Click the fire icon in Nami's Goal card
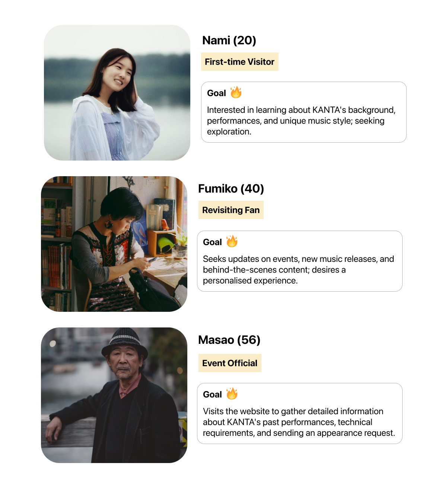 (236, 92)
